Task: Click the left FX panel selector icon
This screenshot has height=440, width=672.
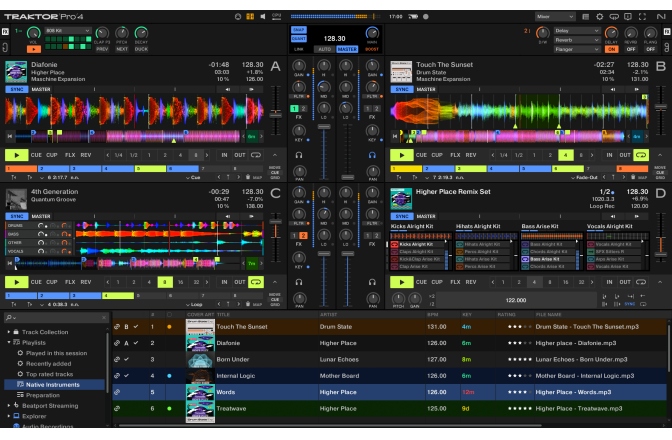Action: tap(5, 32)
